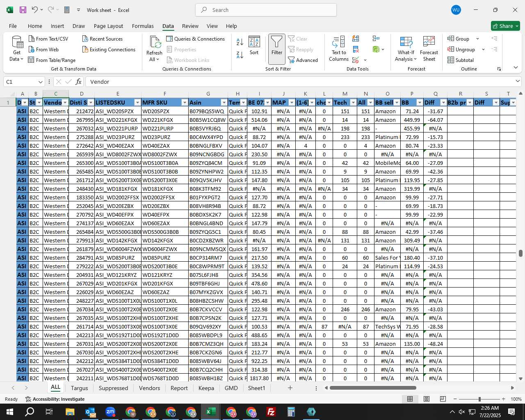Open BB sell column filter dropdown
The width and height of the screenshot is (525, 420).
(396, 103)
